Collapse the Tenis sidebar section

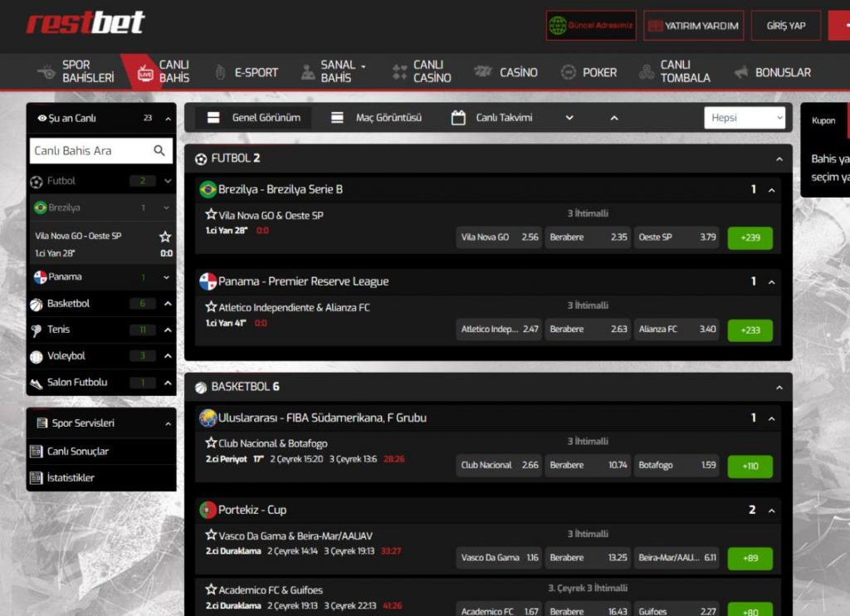pos(168,330)
